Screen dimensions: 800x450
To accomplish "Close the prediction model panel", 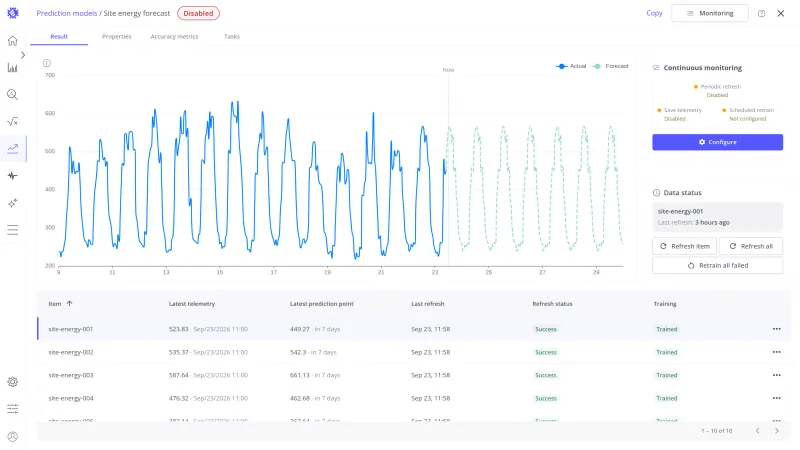I will tap(781, 14).
